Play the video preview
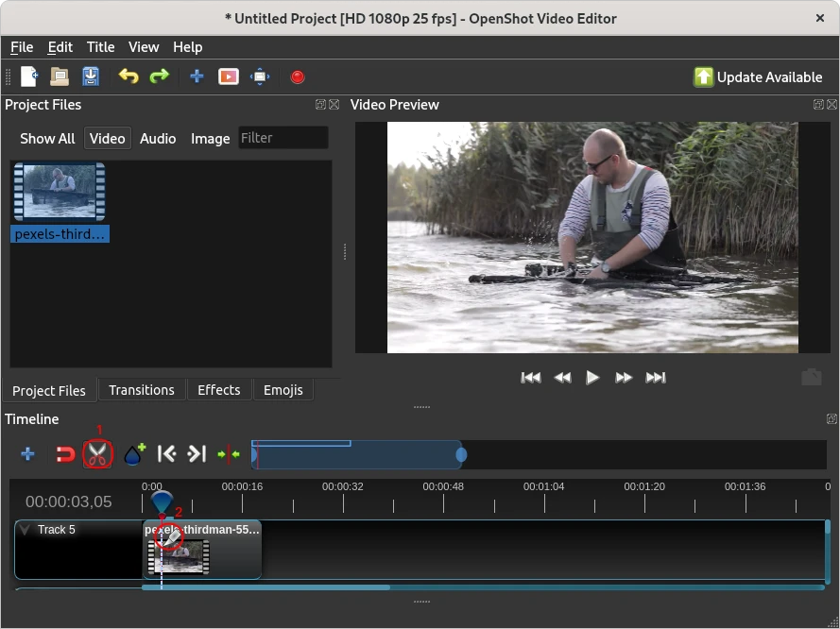 (x=592, y=378)
